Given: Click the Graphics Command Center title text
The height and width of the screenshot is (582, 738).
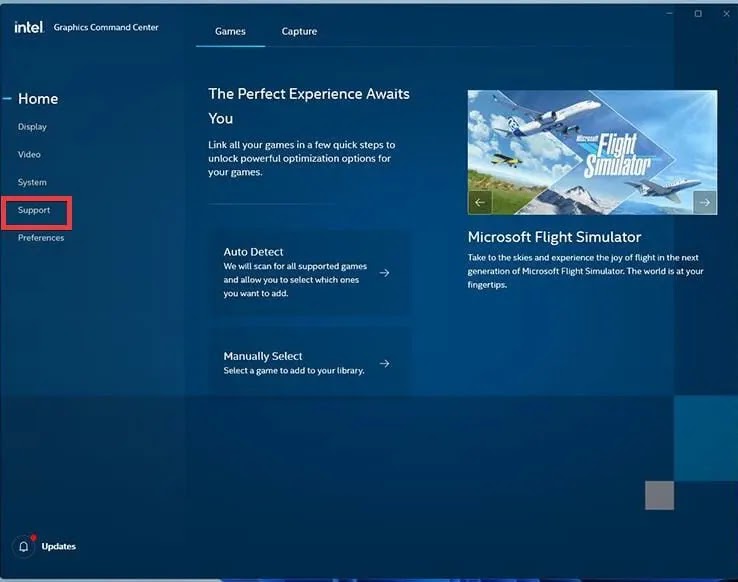Looking at the screenshot, I should [106, 27].
